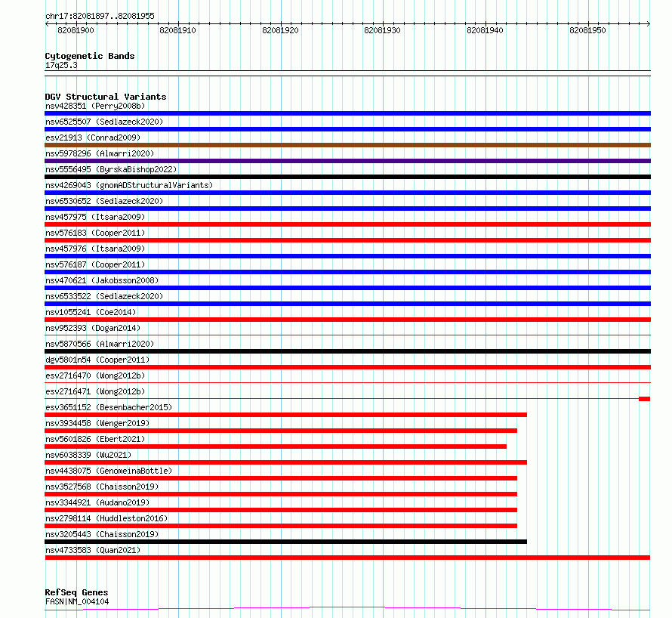Click the nsv3934458 (Wenger2019) label
The image size is (672, 618).
click(97, 423)
